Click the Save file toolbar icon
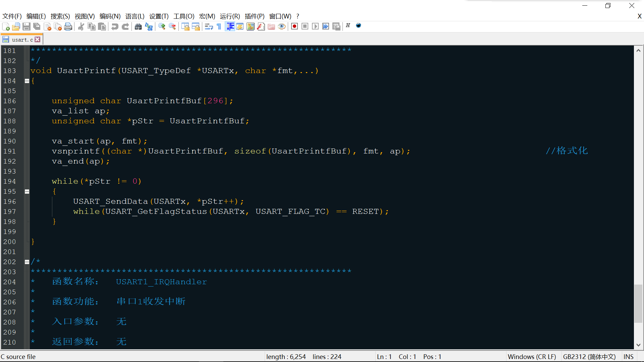Screen dimensions: 644x362 coord(26,26)
